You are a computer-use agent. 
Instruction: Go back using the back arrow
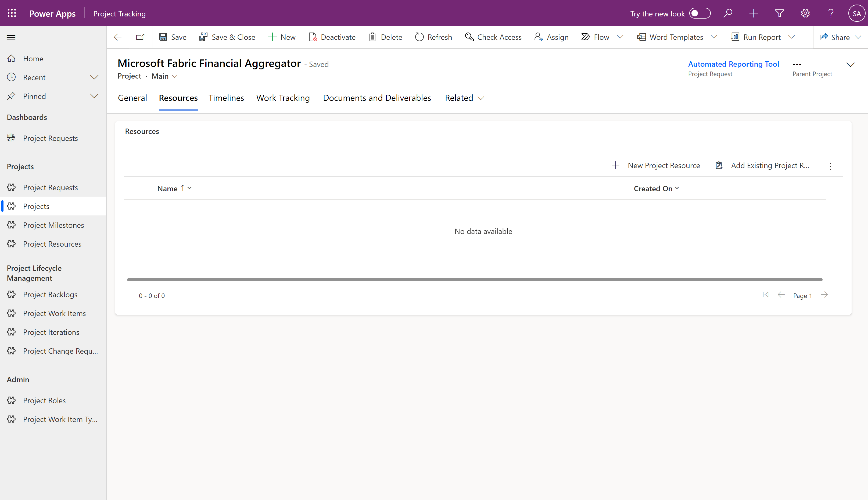[x=118, y=37]
